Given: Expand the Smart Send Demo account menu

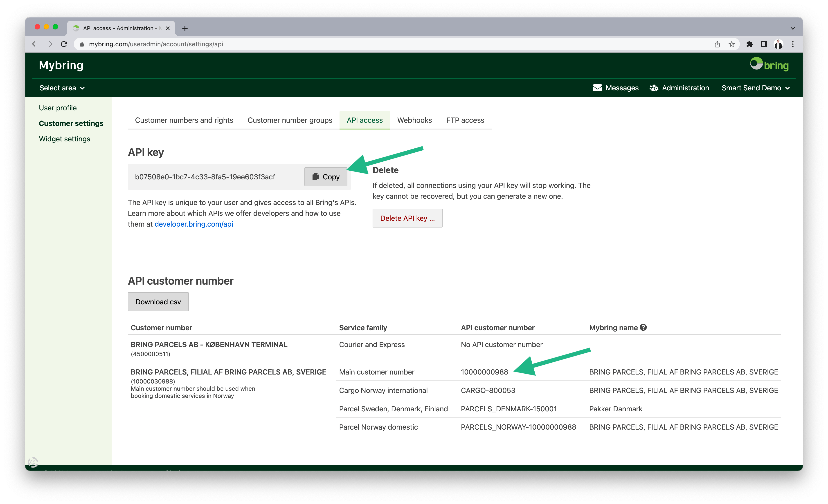Looking at the screenshot, I should (x=755, y=88).
